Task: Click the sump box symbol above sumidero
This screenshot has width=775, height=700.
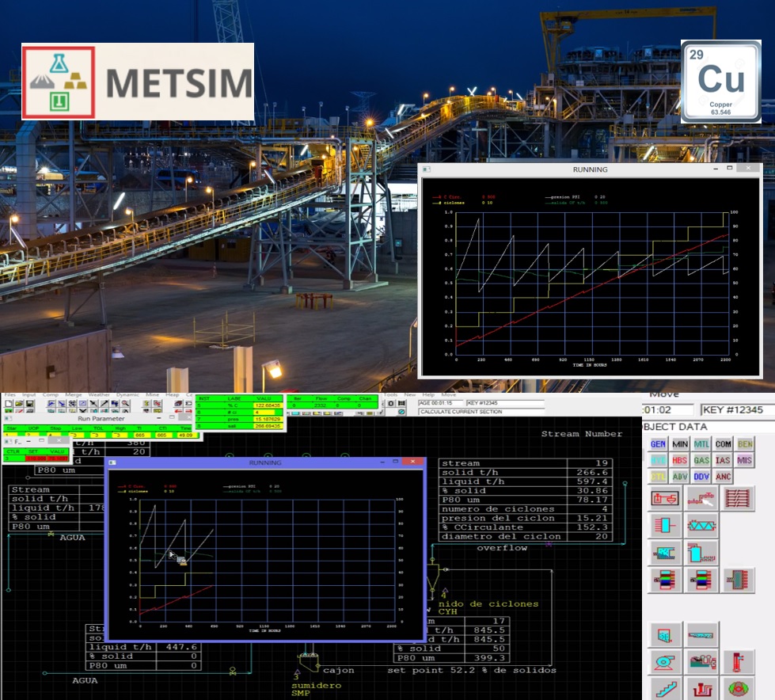Action: pyautogui.click(x=309, y=663)
